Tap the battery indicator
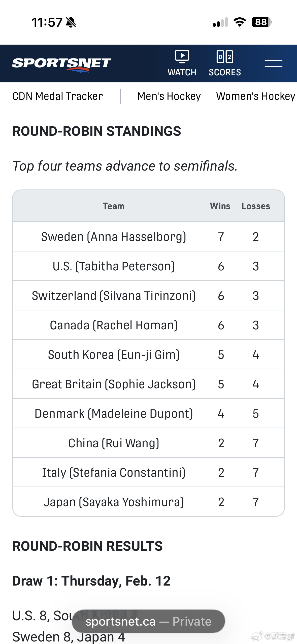The width and height of the screenshot is (297, 644). pyautogui.click(x=261, y=22)
